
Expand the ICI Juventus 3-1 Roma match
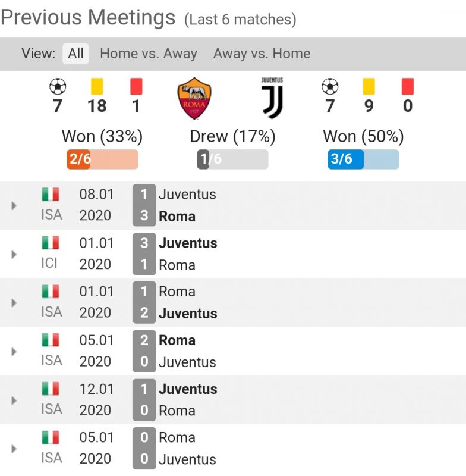pos(14,254)
